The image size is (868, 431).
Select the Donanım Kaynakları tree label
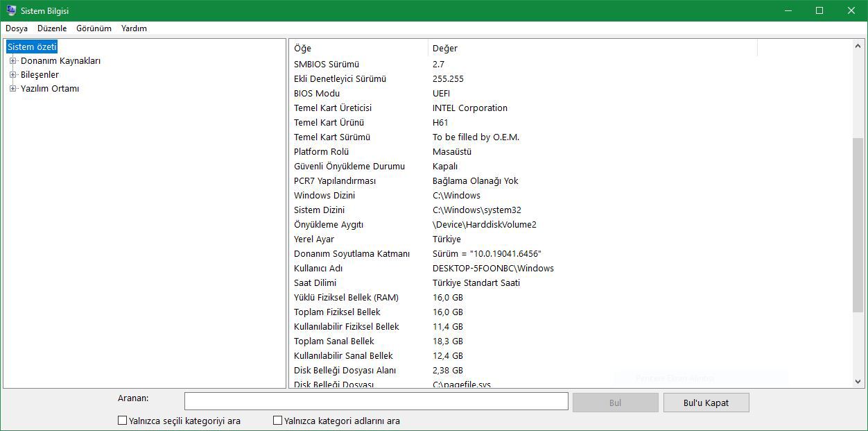pos(60,61)
